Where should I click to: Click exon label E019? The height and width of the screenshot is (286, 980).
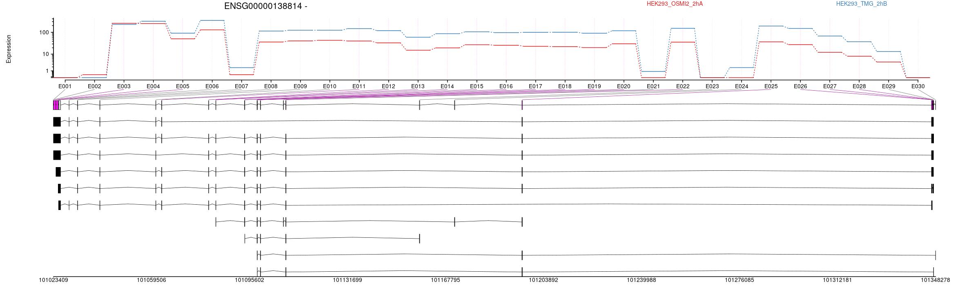coord(594,86)
